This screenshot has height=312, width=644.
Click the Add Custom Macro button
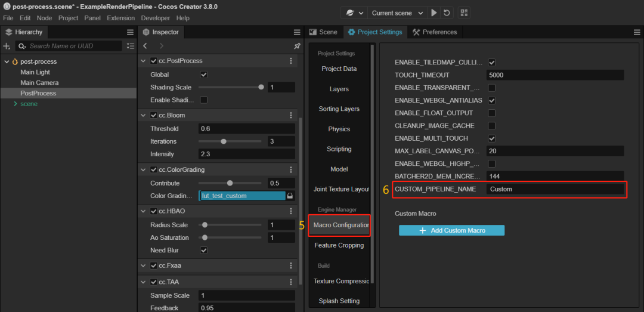tap(451, 230)
